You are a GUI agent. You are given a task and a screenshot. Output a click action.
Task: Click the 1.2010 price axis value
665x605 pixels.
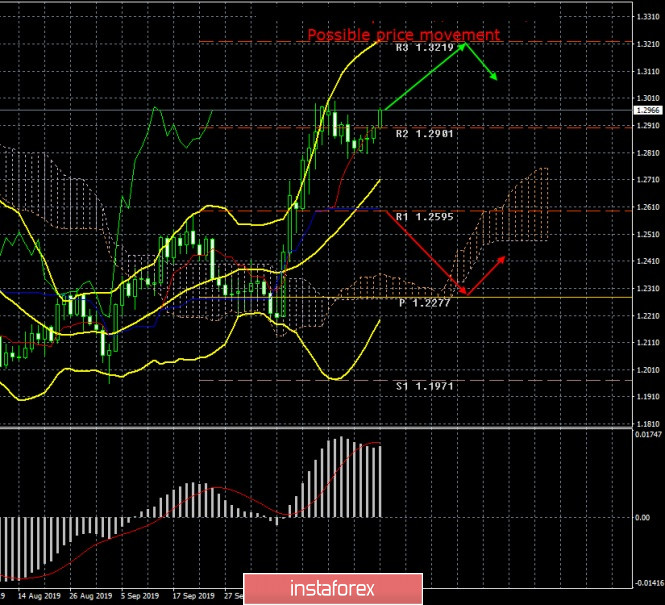[x=648, y=370]
